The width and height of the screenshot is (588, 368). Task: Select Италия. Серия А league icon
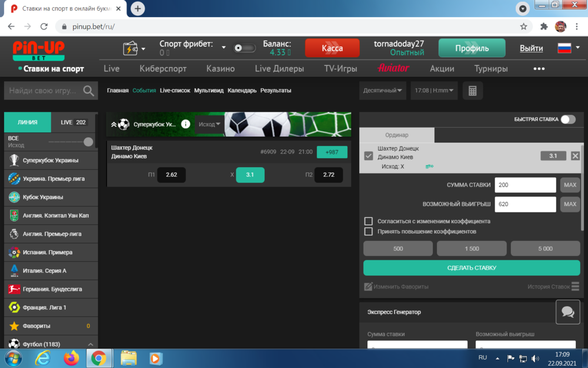(x=14, y=271)
